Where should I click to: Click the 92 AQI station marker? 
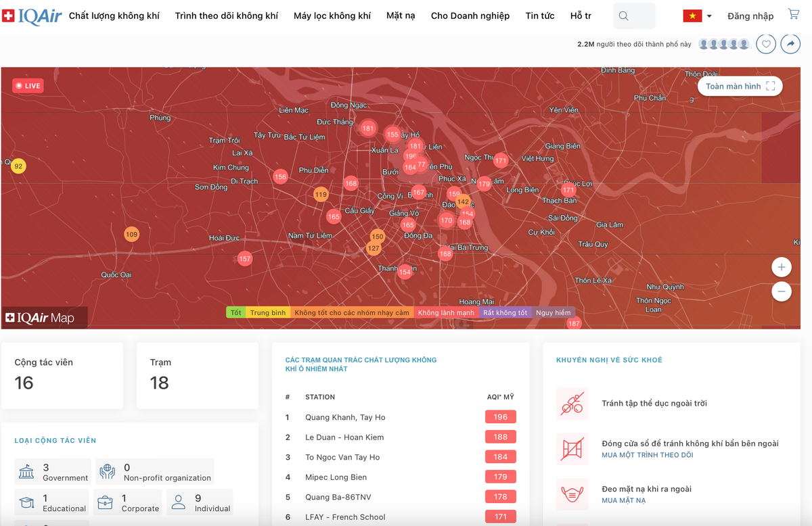pyautogui.click(x=18, y=166)
